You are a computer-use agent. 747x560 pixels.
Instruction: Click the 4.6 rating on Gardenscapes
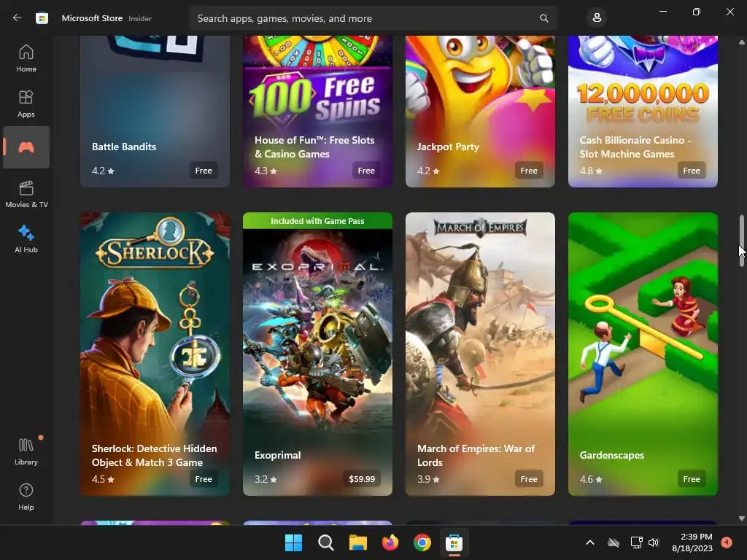[x=591, y=479]
